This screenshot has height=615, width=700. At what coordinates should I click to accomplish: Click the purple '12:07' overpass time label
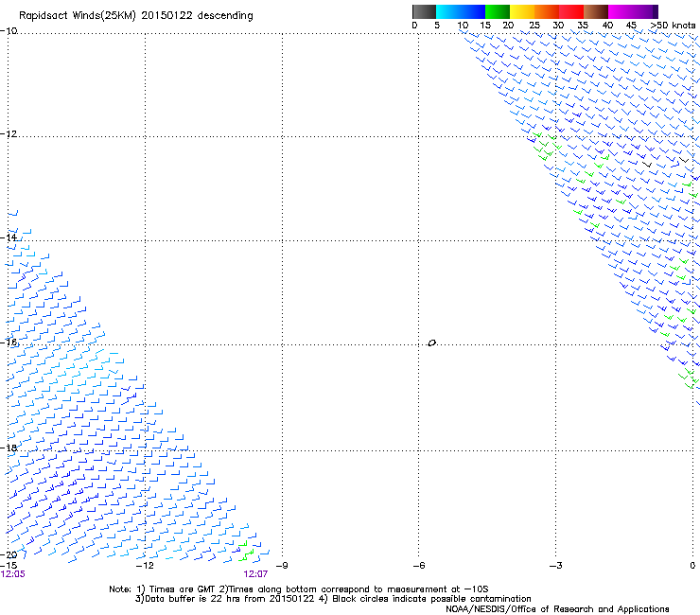pos(255,574)
